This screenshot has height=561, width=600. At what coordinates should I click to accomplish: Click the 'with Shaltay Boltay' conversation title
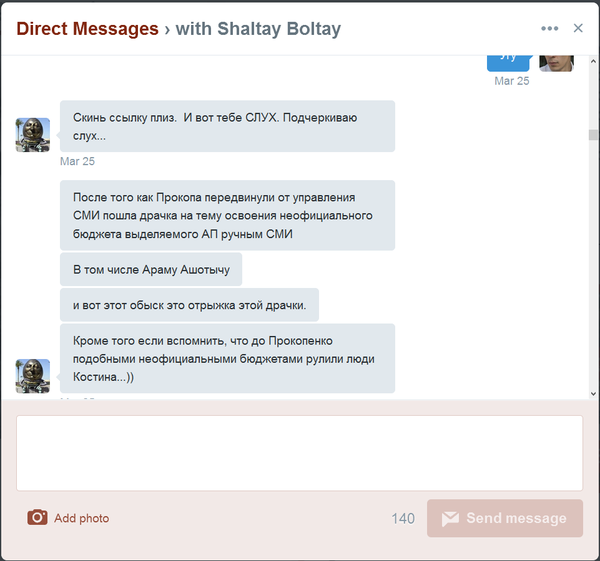(258, 29)
